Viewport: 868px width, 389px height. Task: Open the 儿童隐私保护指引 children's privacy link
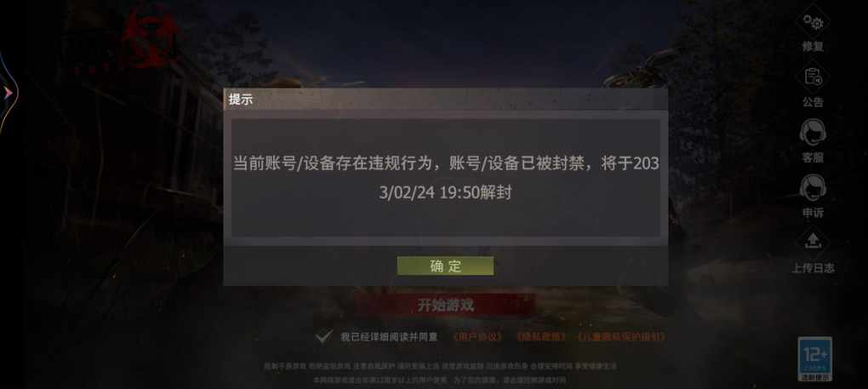tap(620, 336)
